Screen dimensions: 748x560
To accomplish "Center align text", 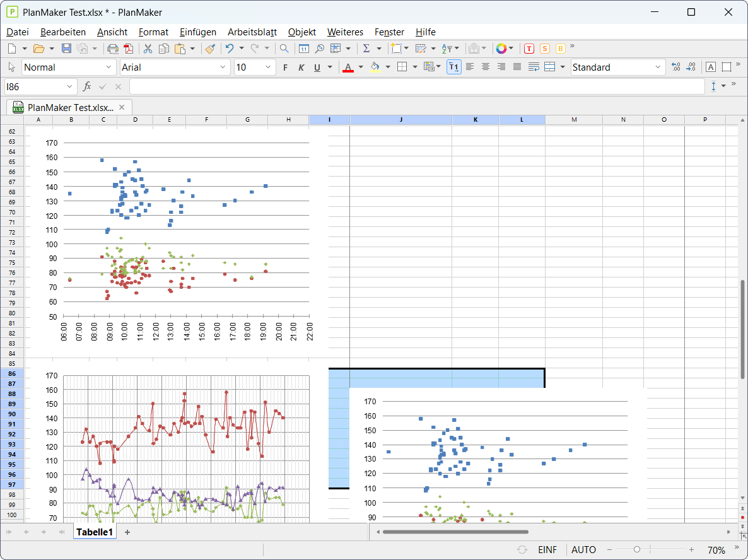I will pyautogui.click(x=486, y=67).
